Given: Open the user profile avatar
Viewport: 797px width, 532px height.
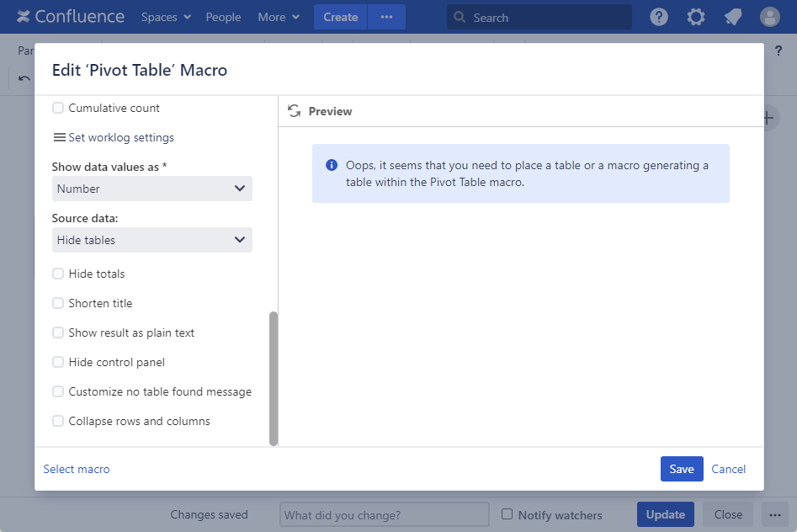Looking at the screenshot, I should tap(770, 17).
